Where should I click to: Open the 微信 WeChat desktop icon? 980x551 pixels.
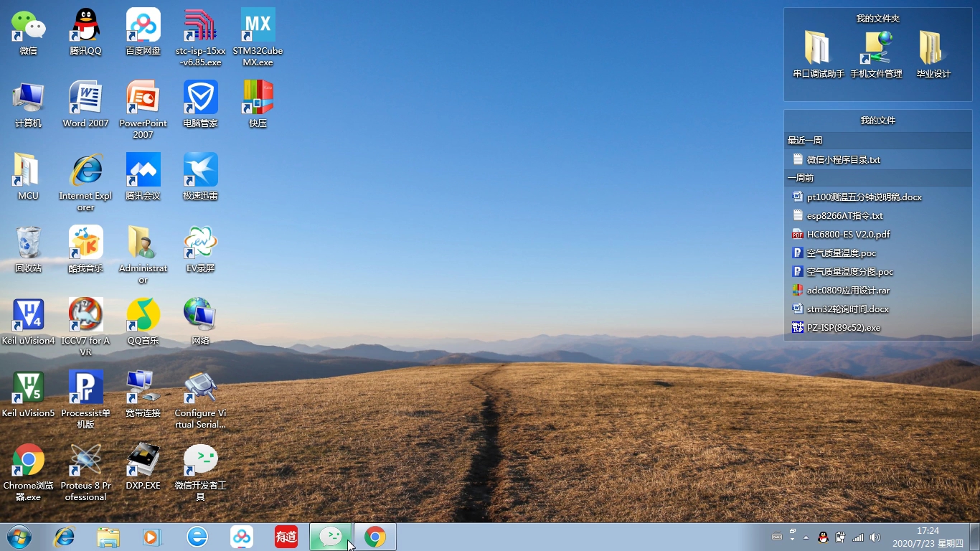(28, 32)
